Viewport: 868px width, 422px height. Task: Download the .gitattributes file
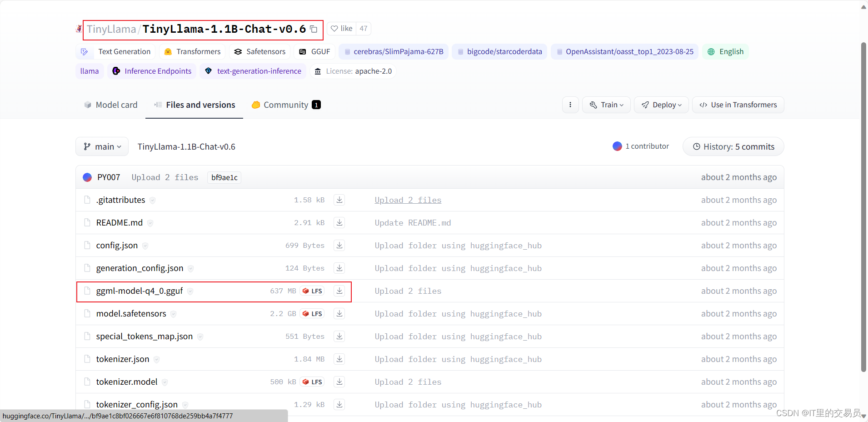click(x=339, y=200)
